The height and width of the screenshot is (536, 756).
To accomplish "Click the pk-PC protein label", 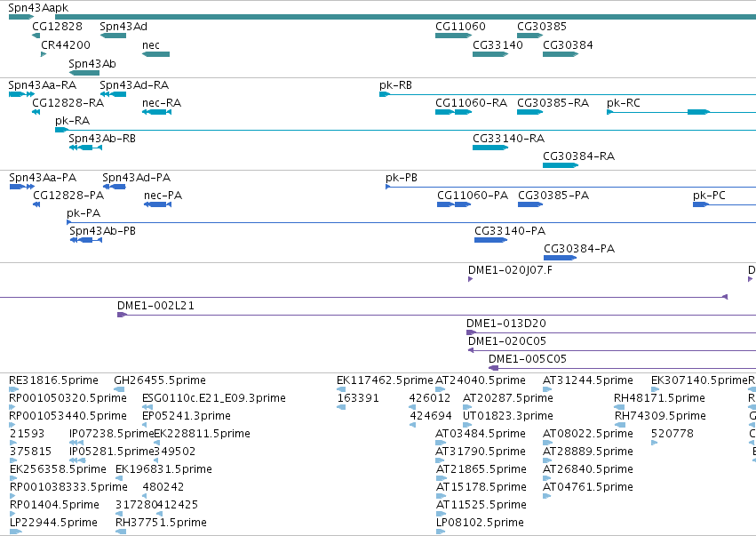I will [x=709, y=196].
